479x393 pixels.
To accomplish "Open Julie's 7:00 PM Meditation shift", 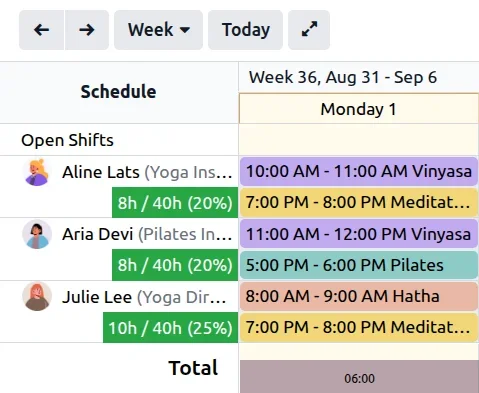I will [359, 327].
